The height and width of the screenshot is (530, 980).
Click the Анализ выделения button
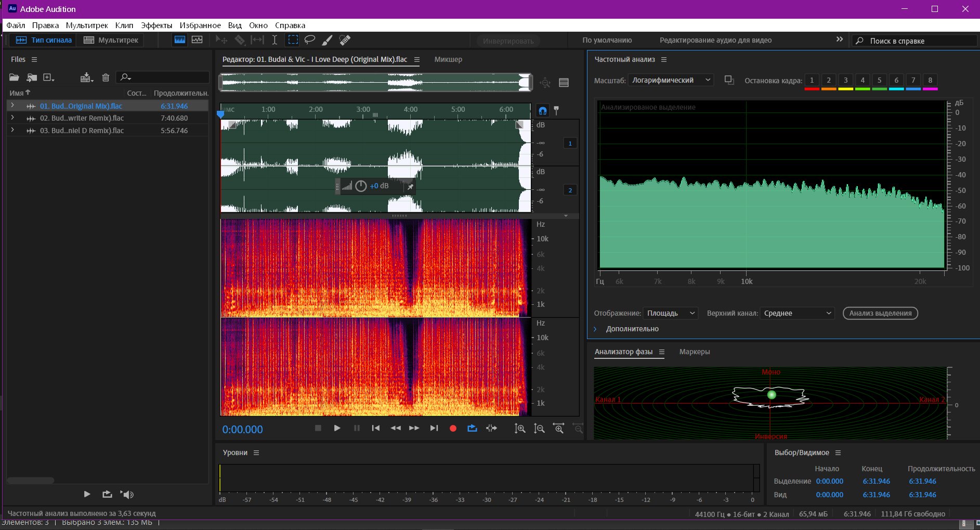(x=880, y=313)
